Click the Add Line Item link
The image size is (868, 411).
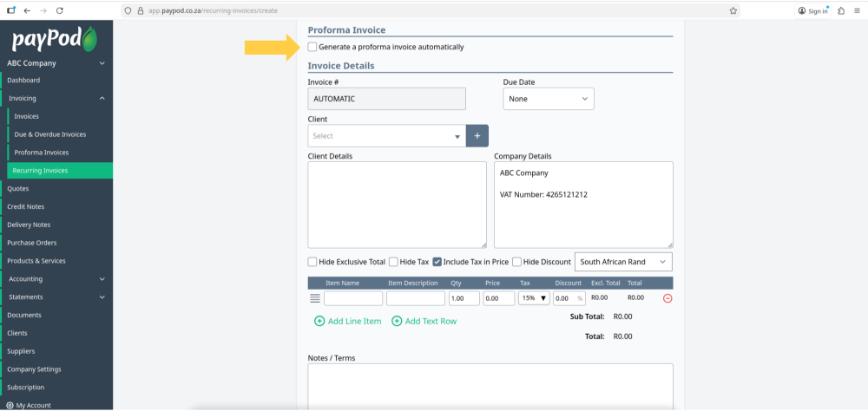(x=348, y=321)
